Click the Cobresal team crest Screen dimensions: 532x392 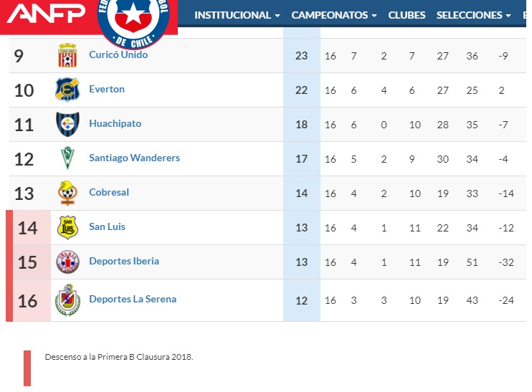67,193
